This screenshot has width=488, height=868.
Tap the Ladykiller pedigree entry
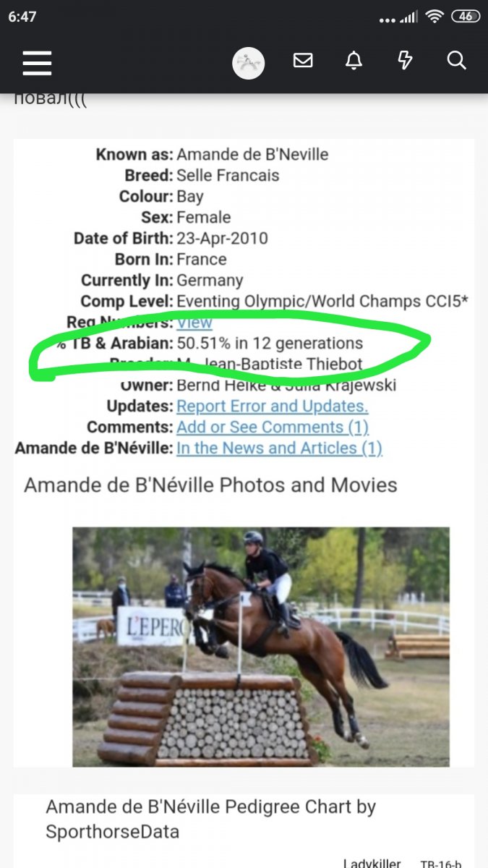(x=372, y=862)
